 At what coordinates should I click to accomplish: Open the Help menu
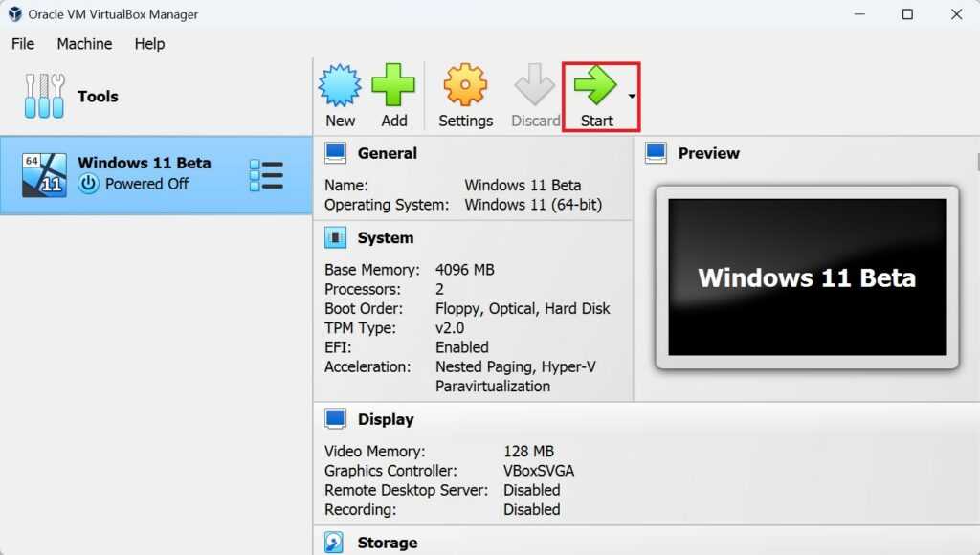pyautogui.click(x=149, y=44)
